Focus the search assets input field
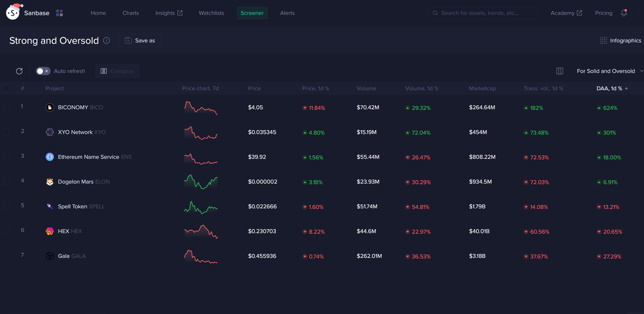The height and width of the screenshot is (314, 644). [x=483, y=13]
